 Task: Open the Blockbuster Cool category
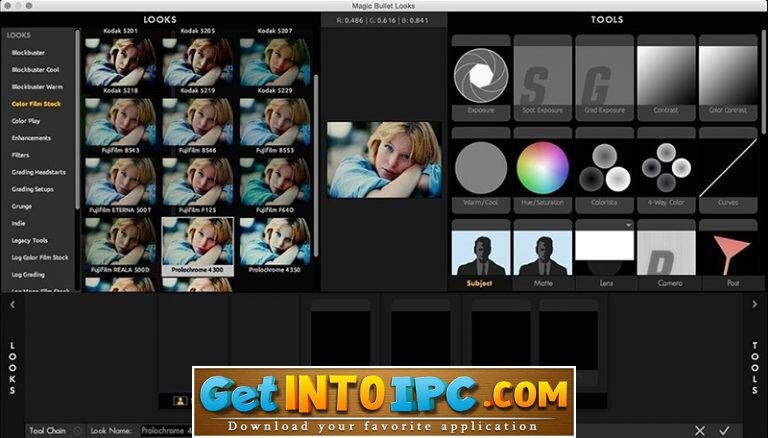pos(35,70)
